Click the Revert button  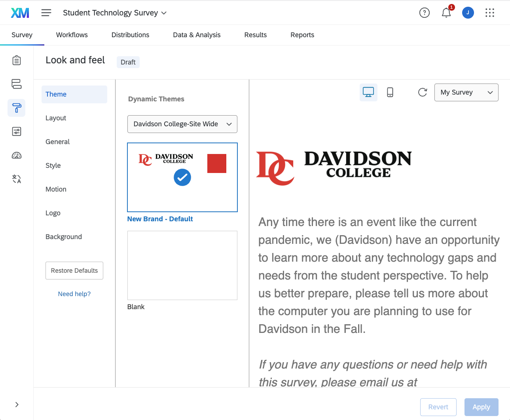tap(438, 407)
